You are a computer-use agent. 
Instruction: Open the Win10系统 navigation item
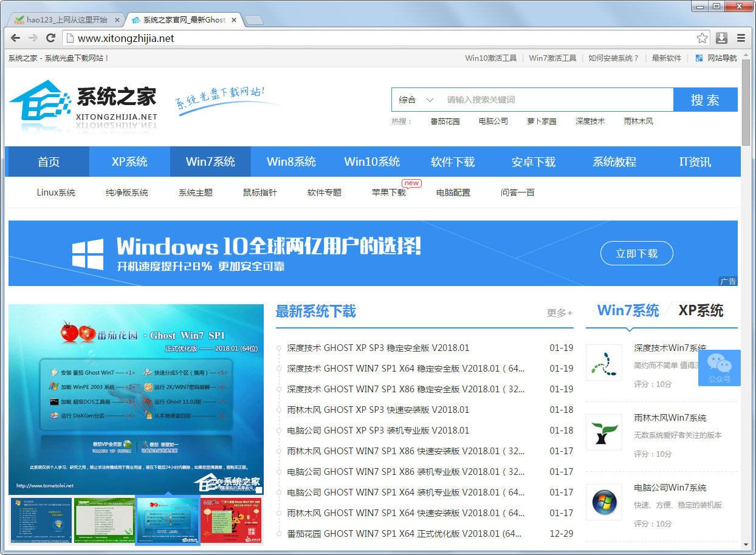click(372, 162)
